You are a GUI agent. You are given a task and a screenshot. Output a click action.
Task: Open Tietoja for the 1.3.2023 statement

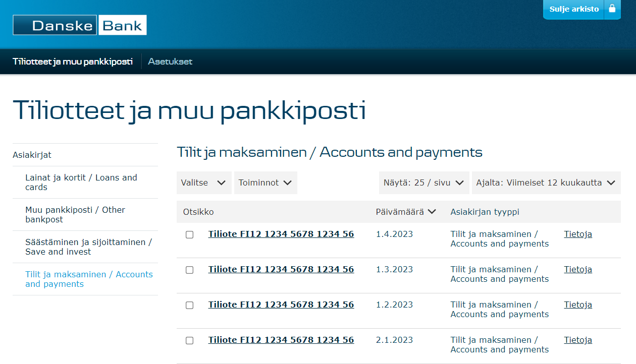577,269
